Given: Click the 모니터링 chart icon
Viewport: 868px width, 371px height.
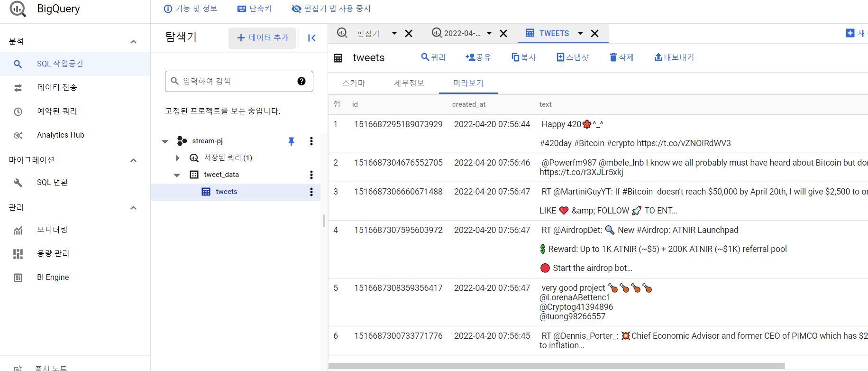Looking at the screenshot, I should coord(18,230).
